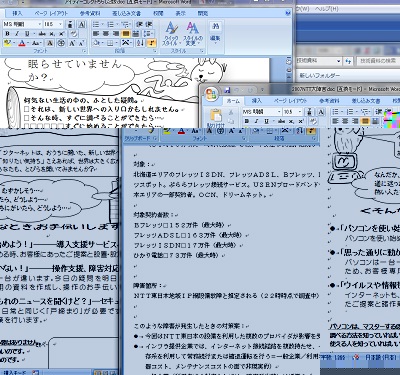Viewport: 400px width, 375px height.
Task: Toggle the show paragraph marks button
Action: [x=152, y=43]
